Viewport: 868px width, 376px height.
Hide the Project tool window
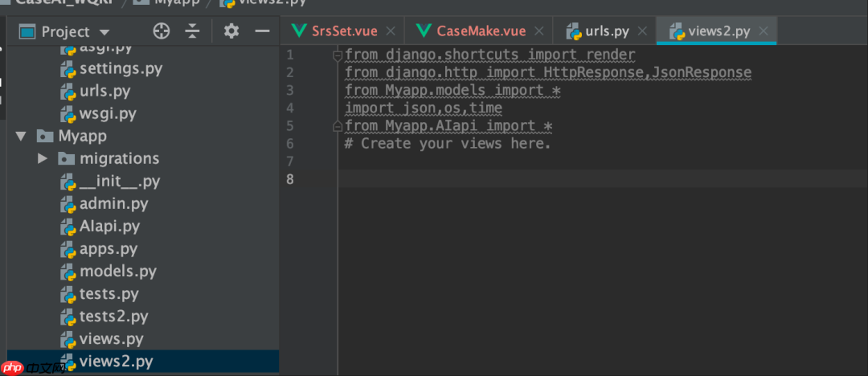(262, 31)
